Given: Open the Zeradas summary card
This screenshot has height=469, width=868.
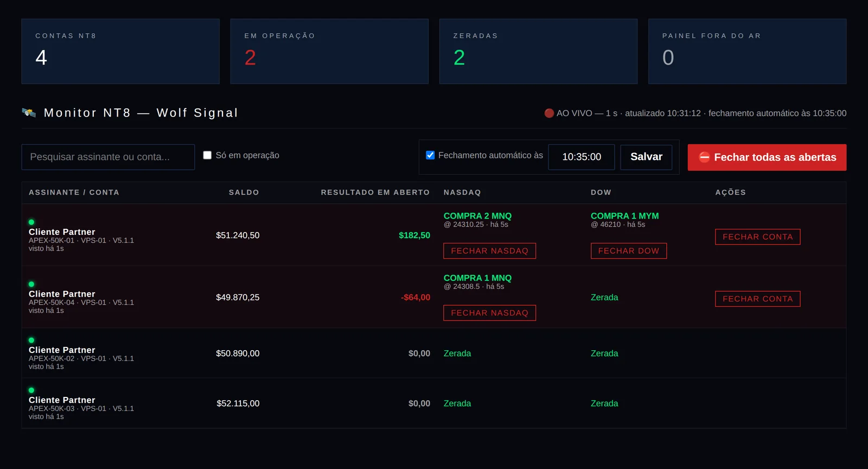Looking at the screenshot, I should 538,52.
